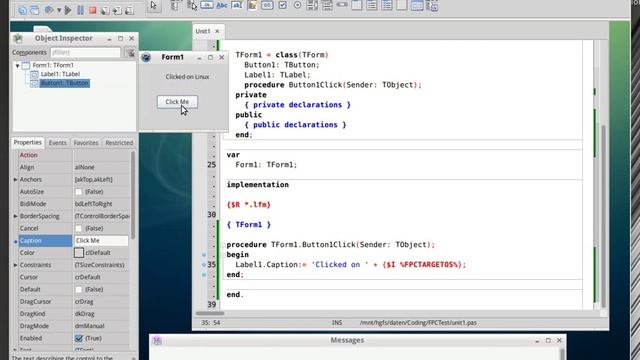The image size is (640, 360).
Task: Select the Unit1 editor tab
Action: pos(203,31)
